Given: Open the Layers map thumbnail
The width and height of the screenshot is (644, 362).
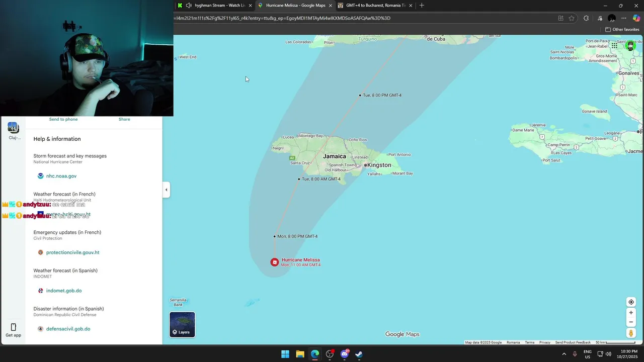Looking at the screenshot, I should 182,325.
